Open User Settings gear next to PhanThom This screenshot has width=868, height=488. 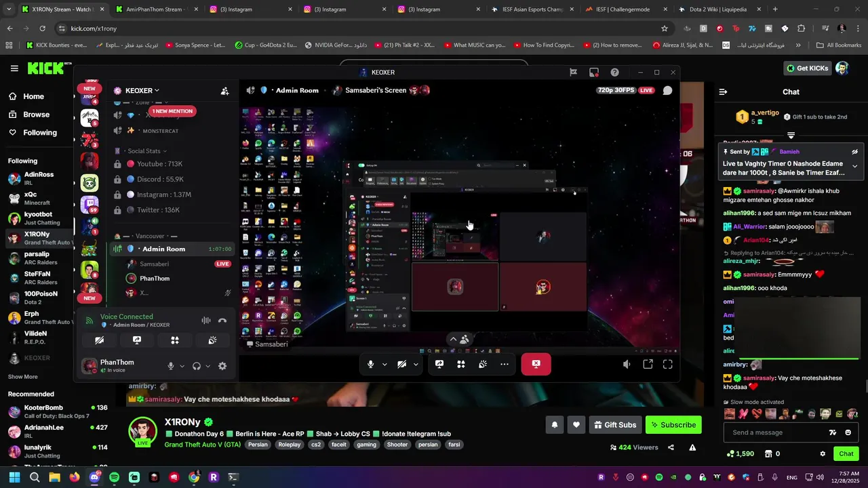tap(222, 366)
